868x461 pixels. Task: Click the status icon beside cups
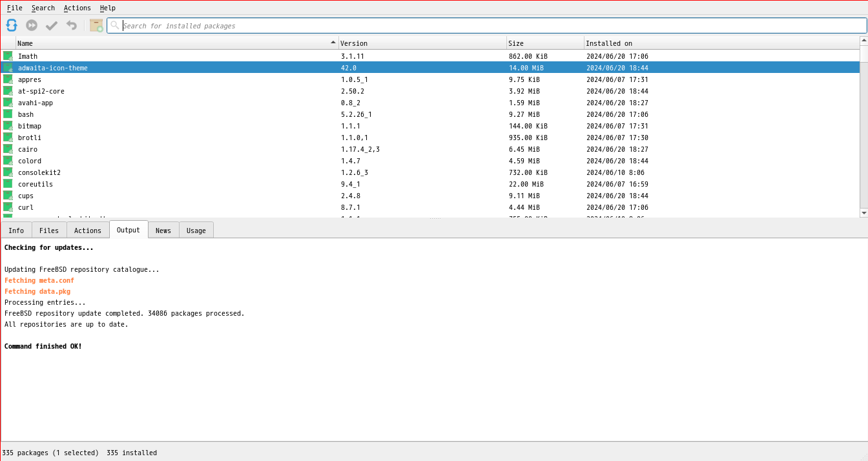point(8,196)
